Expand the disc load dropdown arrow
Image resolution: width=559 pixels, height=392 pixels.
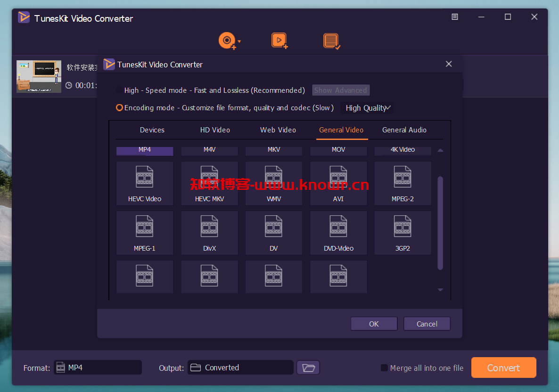pyautogui.click(x=239, y=41)
